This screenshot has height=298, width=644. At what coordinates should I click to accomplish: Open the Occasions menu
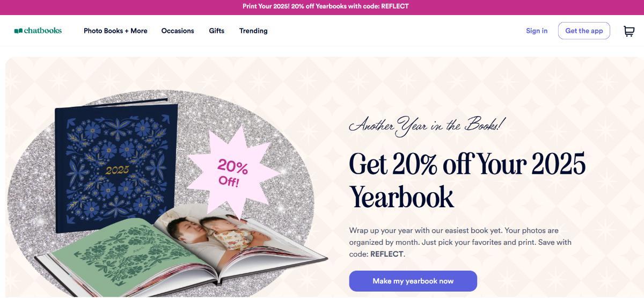178,31
